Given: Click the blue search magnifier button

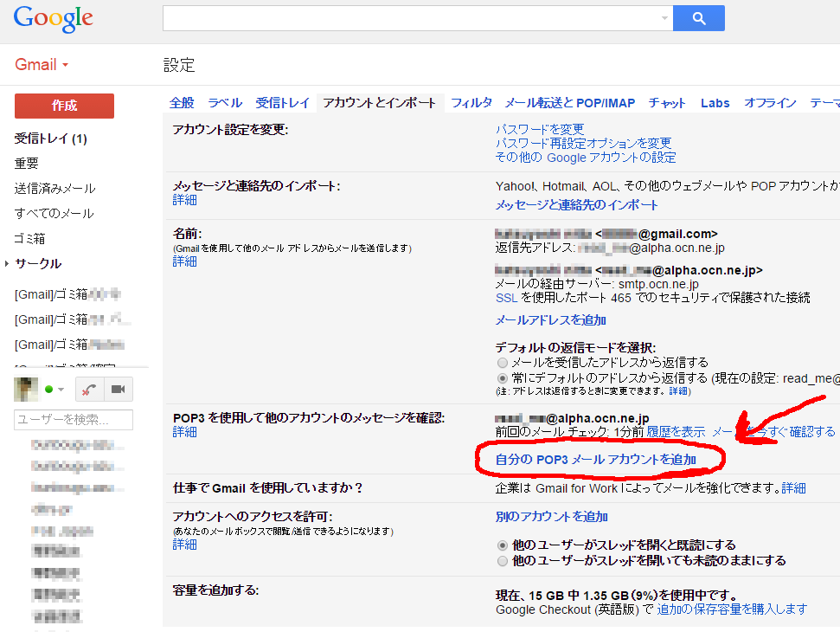Looking at the screenshot, I should point(699,18).
